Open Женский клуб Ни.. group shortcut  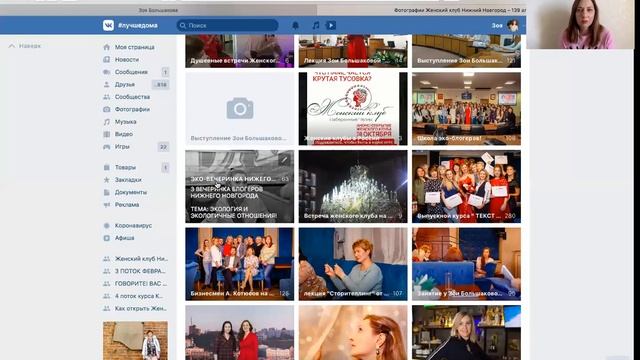click(141, 259)
